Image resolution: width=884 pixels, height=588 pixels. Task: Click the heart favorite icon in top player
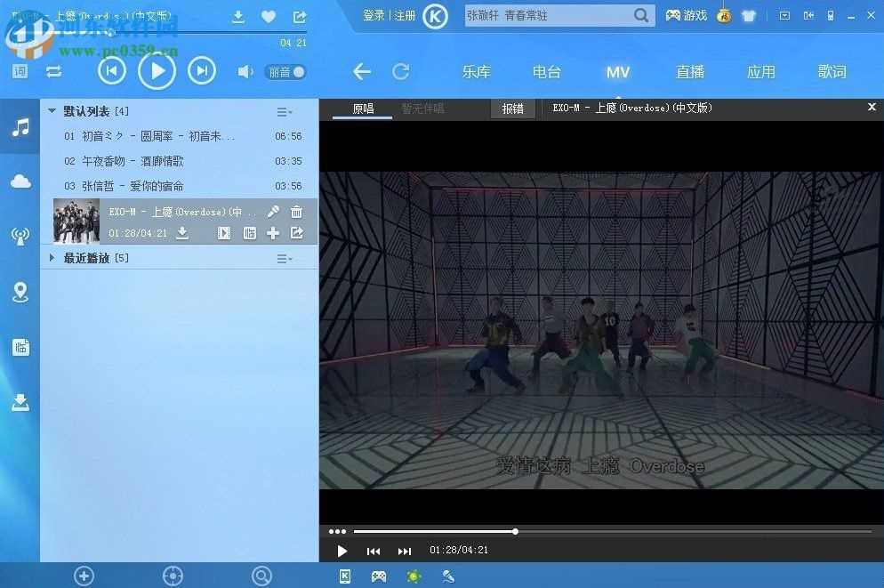click(269, 17)
